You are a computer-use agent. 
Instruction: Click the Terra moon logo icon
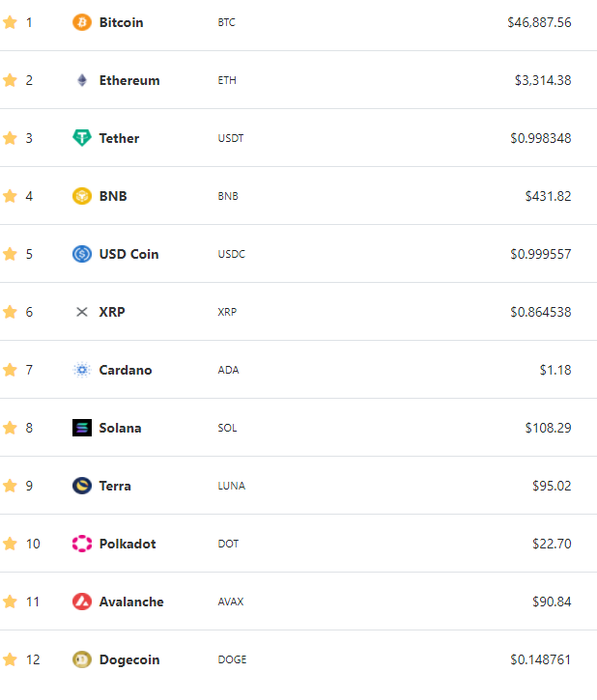pos(82,486)
